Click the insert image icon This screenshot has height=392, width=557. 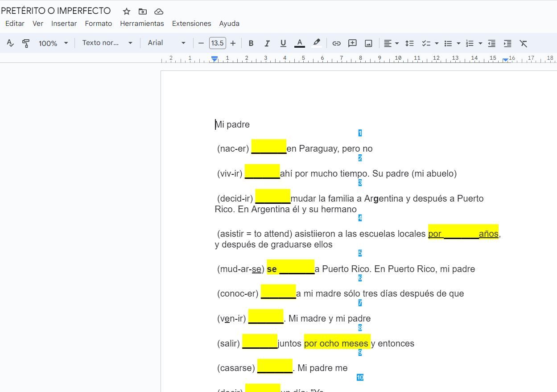coord(368,43)
